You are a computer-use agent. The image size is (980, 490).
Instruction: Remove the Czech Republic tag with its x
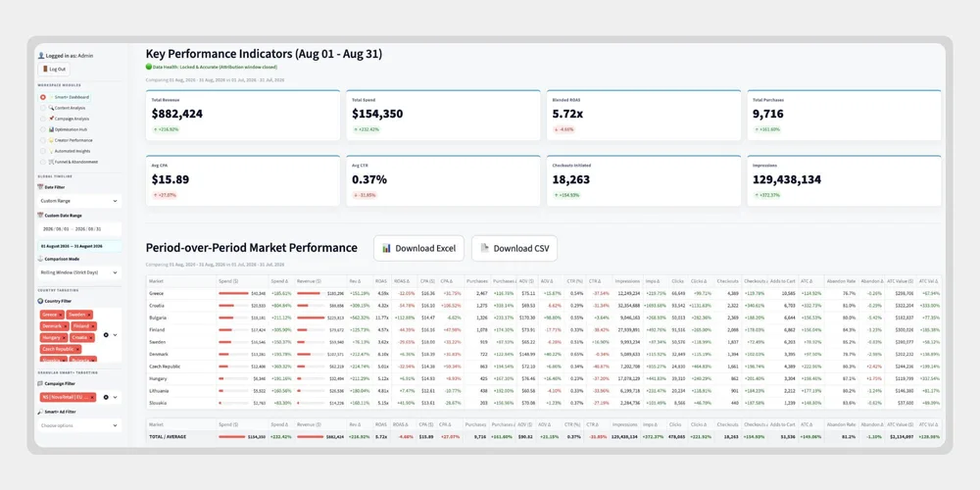pos(77,349)
